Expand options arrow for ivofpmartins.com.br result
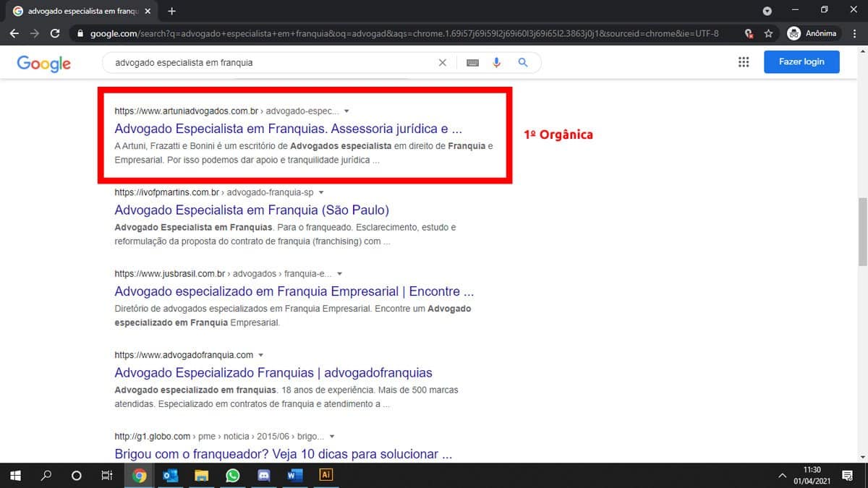The image size is (868, 488). [321, 192]
